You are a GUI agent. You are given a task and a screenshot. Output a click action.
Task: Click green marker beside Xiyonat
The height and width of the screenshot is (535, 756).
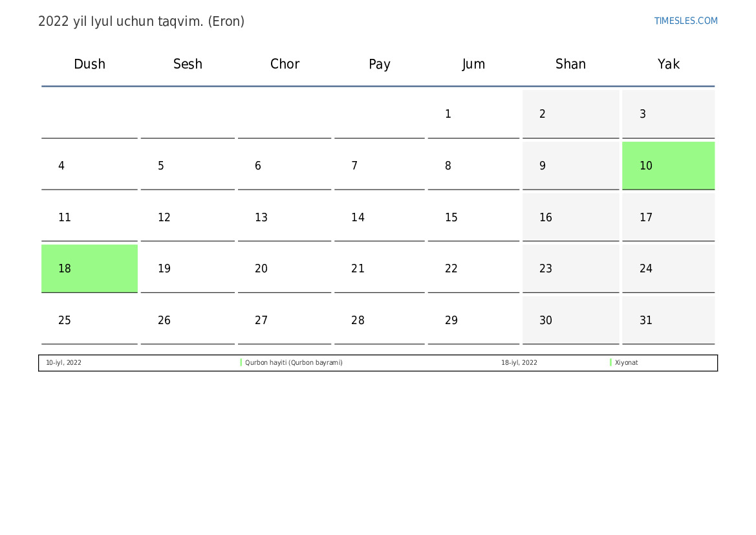(x=610, y=363)
